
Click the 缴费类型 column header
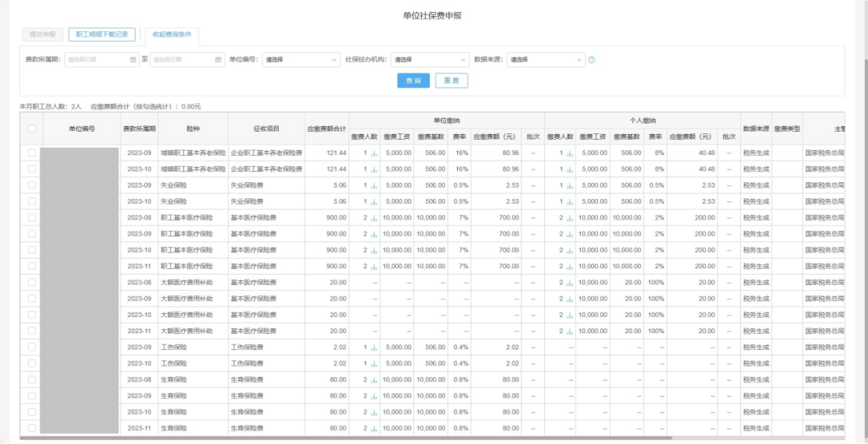pos(787,128)
